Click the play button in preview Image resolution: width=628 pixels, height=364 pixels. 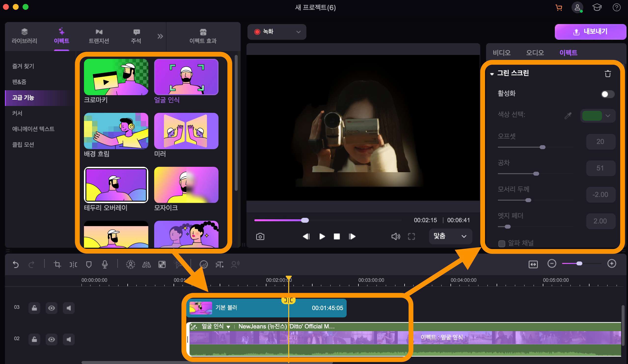[322, 236]
